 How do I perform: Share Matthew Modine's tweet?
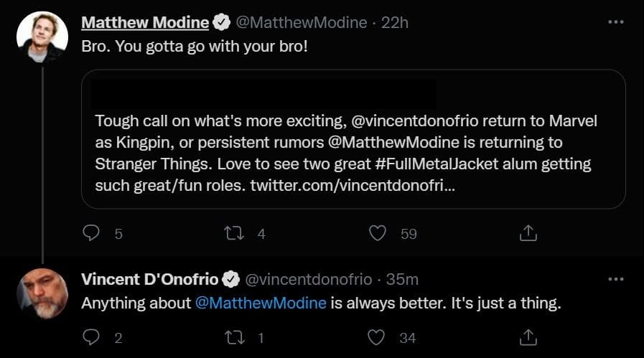tap(528, 233)
